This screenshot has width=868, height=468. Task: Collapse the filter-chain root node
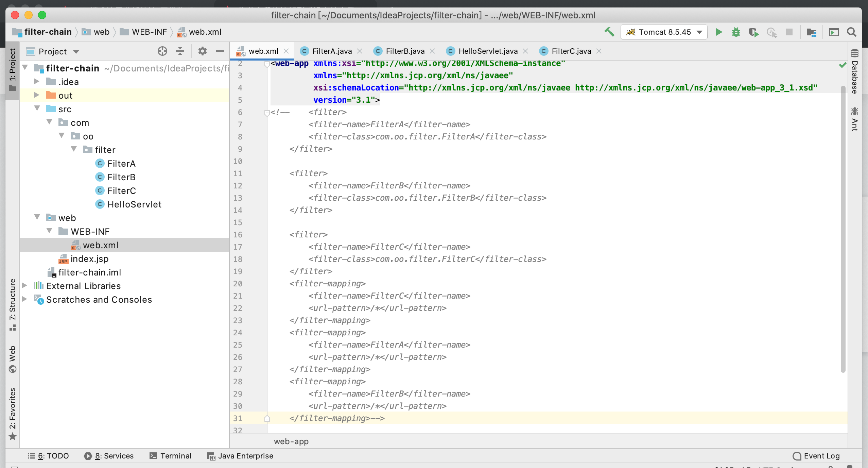(x=25, y=67)
